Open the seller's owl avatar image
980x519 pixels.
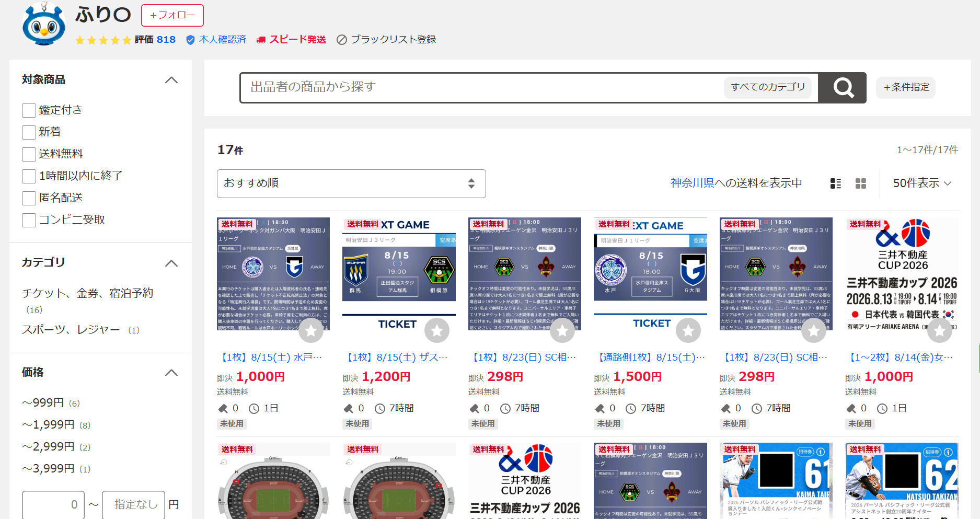[x=44, y=25]
